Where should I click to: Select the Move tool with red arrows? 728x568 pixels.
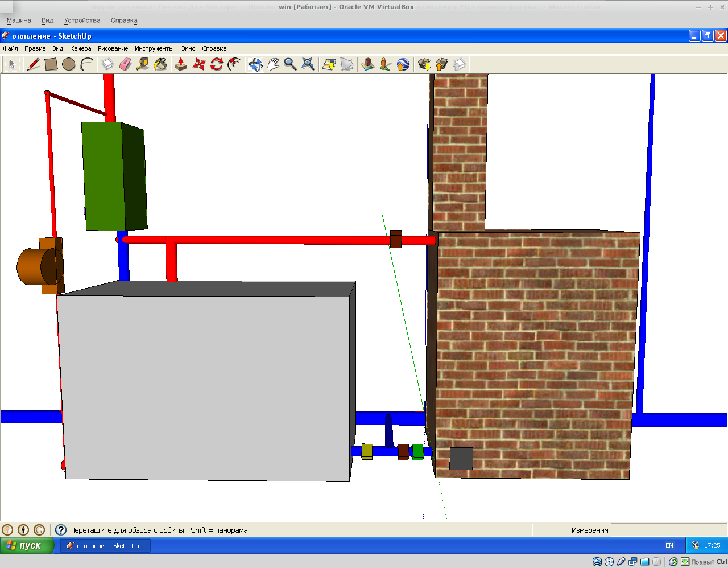[x=198, y=64]
